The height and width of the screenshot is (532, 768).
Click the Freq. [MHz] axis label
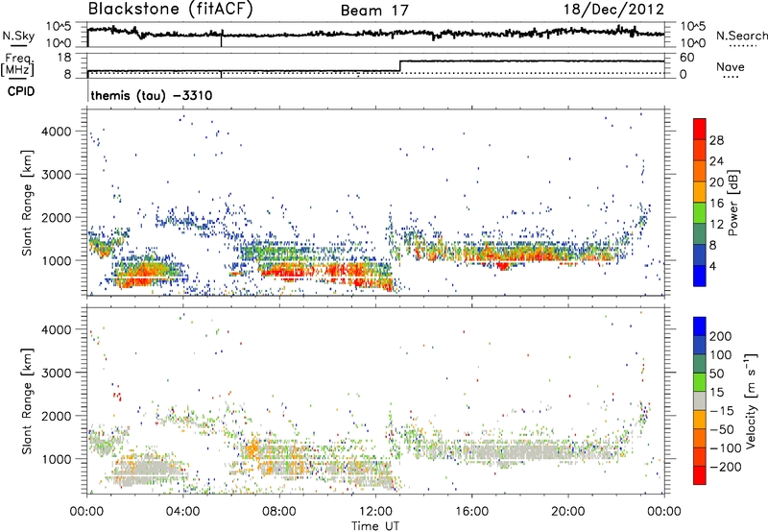point(17,64)
